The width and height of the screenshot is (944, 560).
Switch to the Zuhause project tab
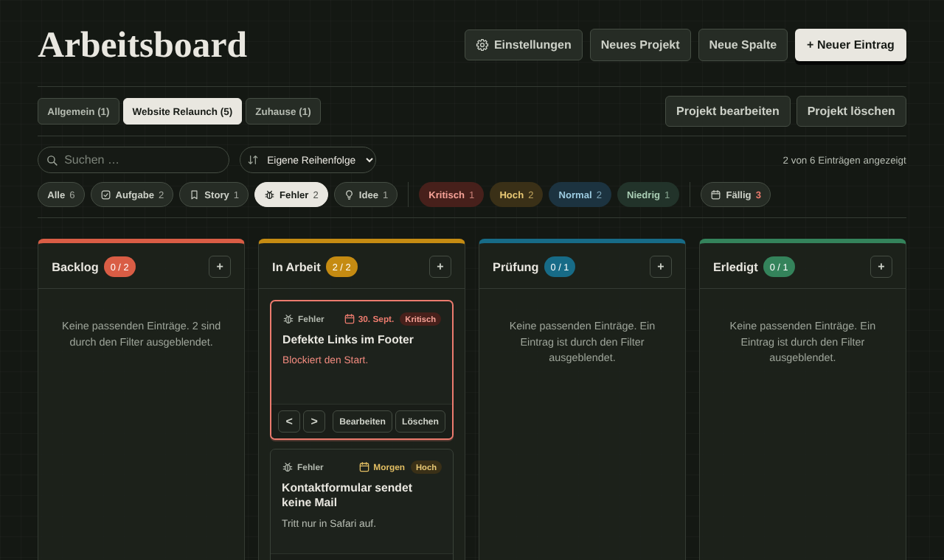[x=283, y=111]
